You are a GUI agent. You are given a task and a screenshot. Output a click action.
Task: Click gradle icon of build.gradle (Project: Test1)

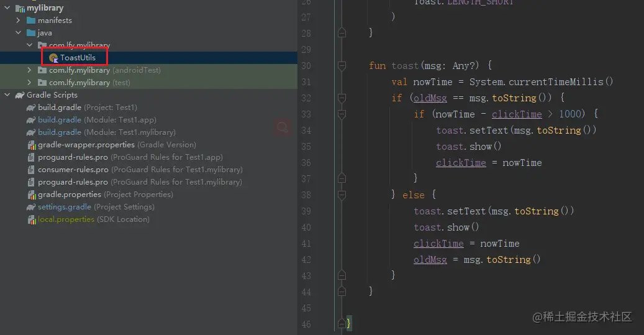(31, 108)
